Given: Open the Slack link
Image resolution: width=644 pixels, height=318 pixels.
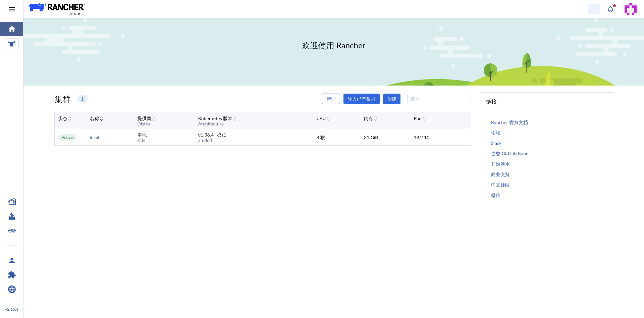Looking at the screenshot, I should click(496, 143).
